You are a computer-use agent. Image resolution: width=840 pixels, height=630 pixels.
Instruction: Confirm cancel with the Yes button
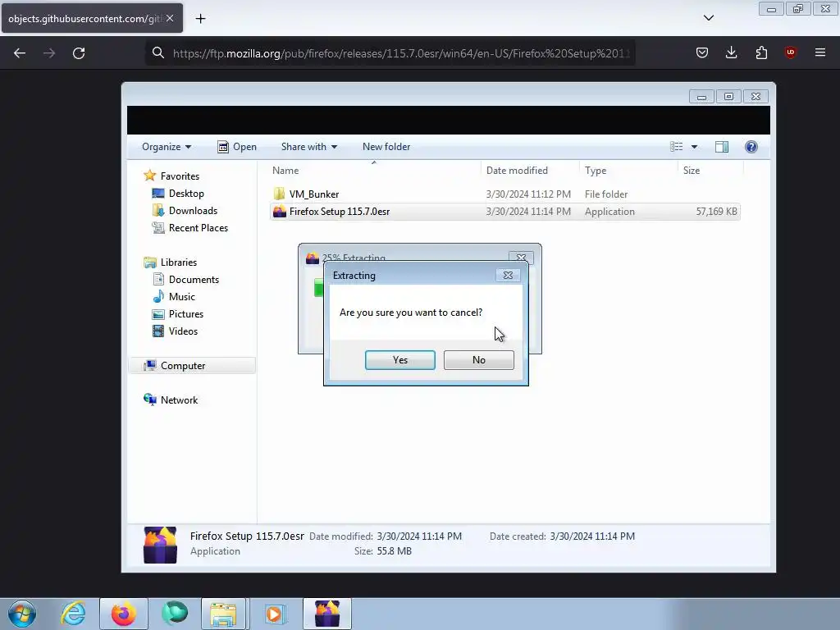point(399,360)
